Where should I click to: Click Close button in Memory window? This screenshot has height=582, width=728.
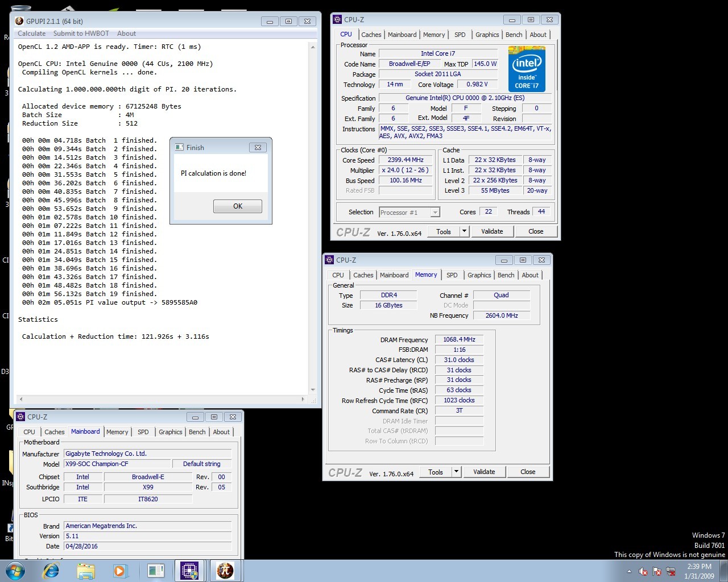tap(528, 472)
